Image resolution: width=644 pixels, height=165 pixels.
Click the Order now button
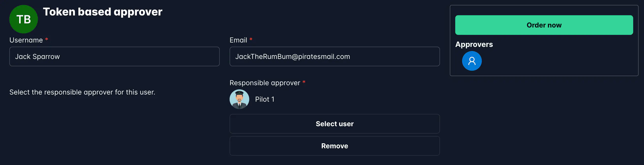pos(544,25)
